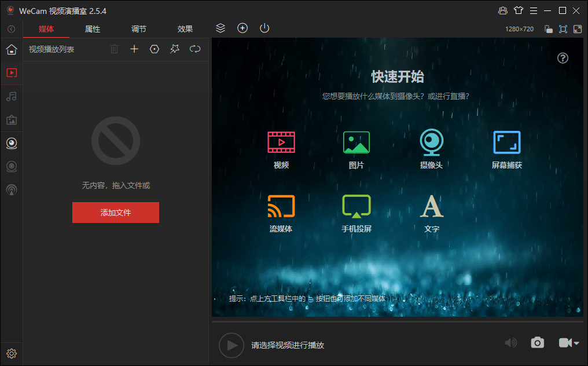Delete item with playlist trash icon
Screen dimensions: 588x366
tap(115, 49)
